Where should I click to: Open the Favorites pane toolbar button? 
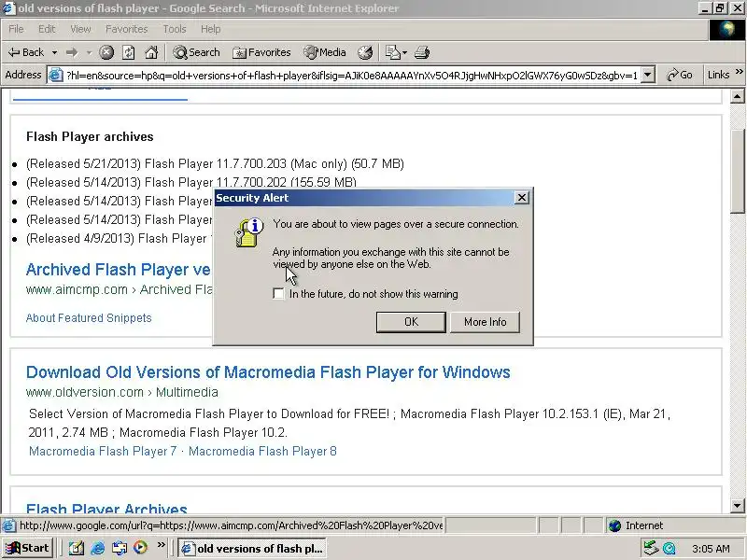(261, 52)
